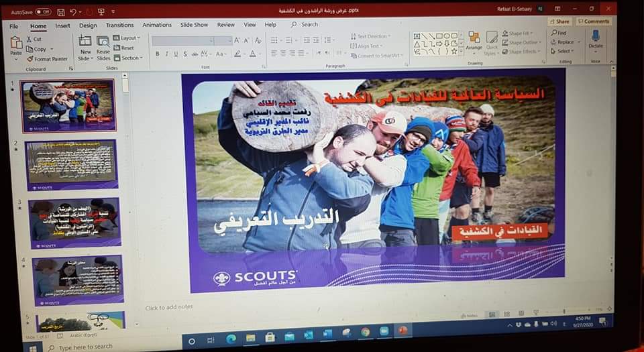Expand the Section dropdown
This screenshot has width=644, height=352.
pos(127,58)
